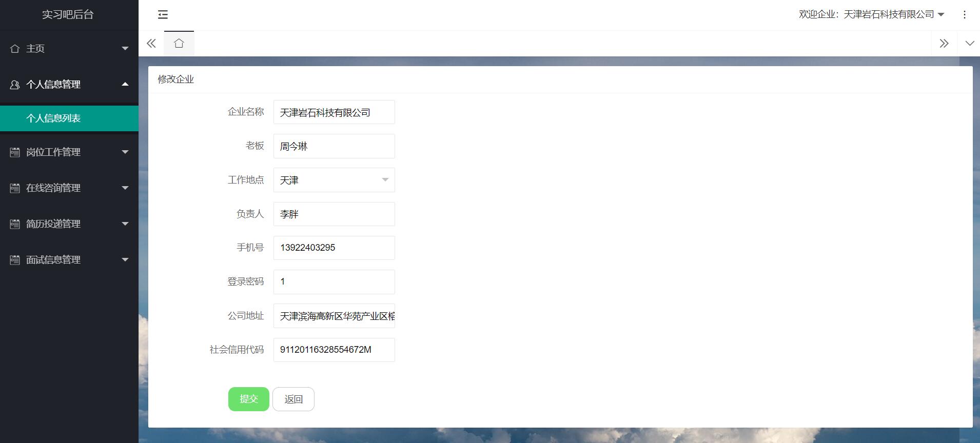Open the tab options chevron menu

[x=969, y=44]
